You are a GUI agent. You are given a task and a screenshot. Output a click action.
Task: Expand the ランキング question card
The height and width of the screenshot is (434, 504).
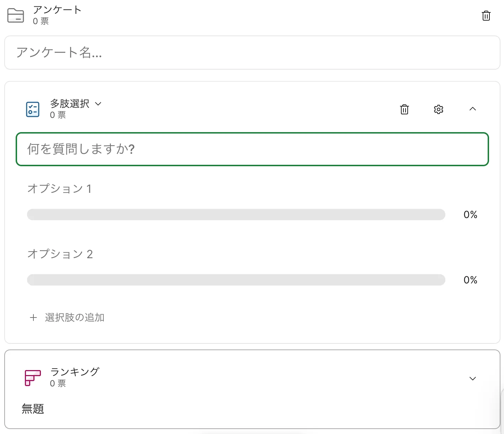(x=473, y=379)
